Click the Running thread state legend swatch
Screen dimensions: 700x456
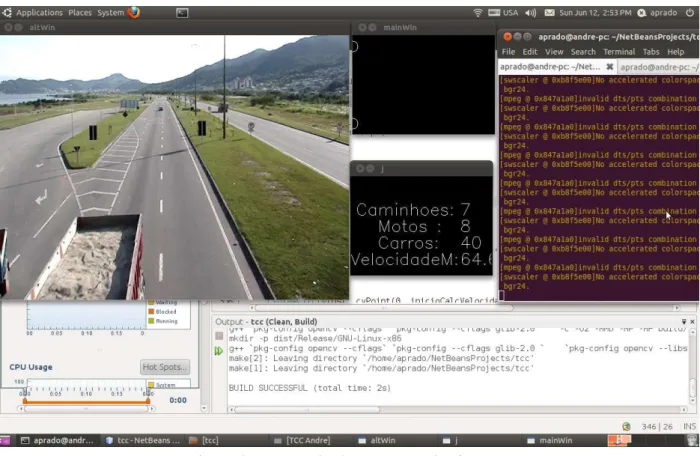(151, 321)
